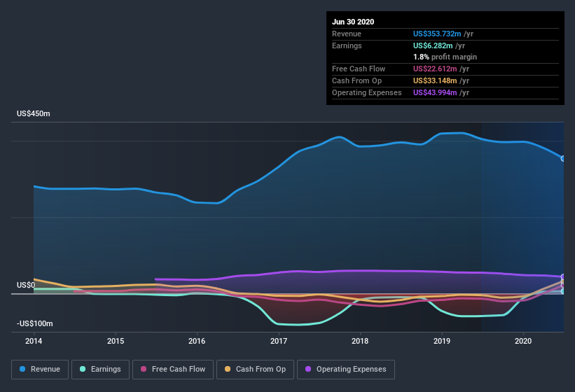
Task: Click the 1.8% profit margin text
Action: (445, 57)
